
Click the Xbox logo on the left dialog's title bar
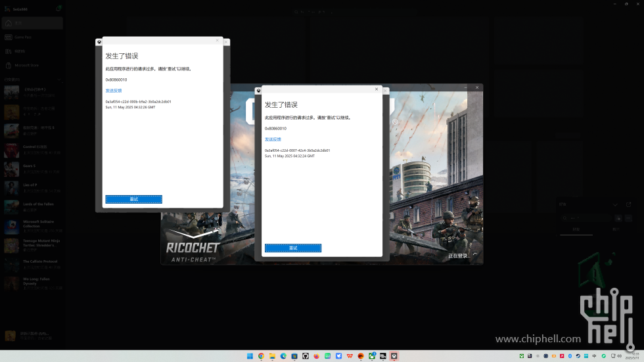99,42
